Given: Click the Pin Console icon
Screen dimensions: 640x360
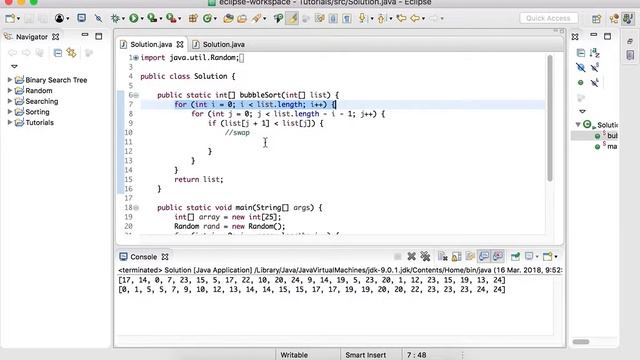Looking at the screenshot, I should click(x=515, y=256).
